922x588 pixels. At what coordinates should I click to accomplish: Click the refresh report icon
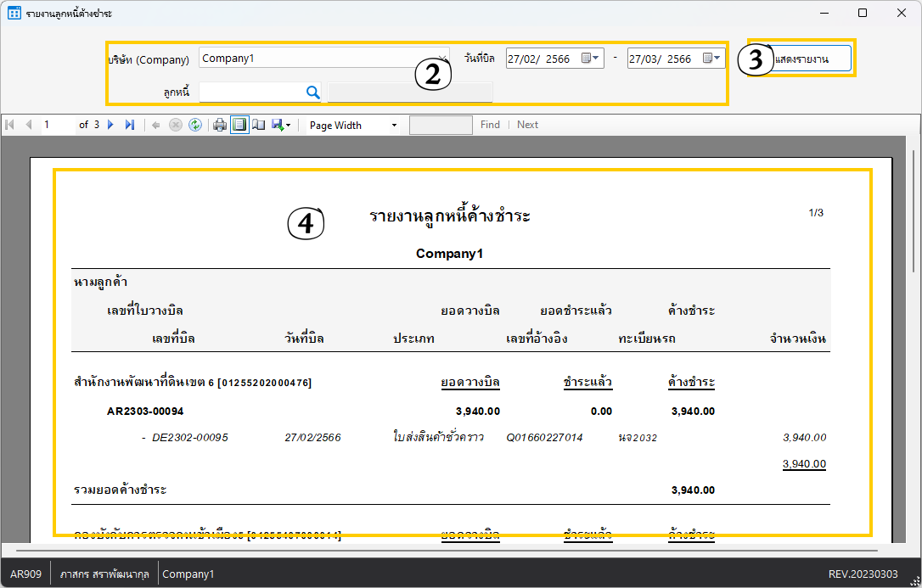pos(195,125)
